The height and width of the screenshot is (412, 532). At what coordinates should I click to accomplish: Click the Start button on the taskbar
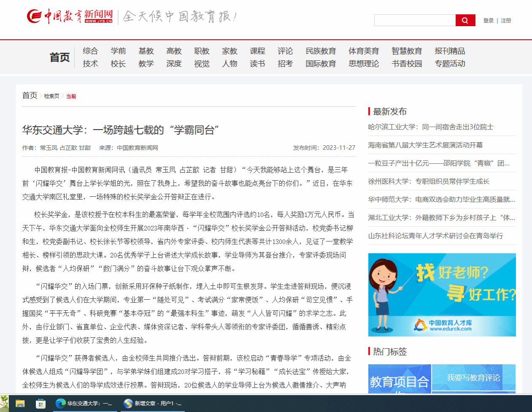(x=4, y=404)
